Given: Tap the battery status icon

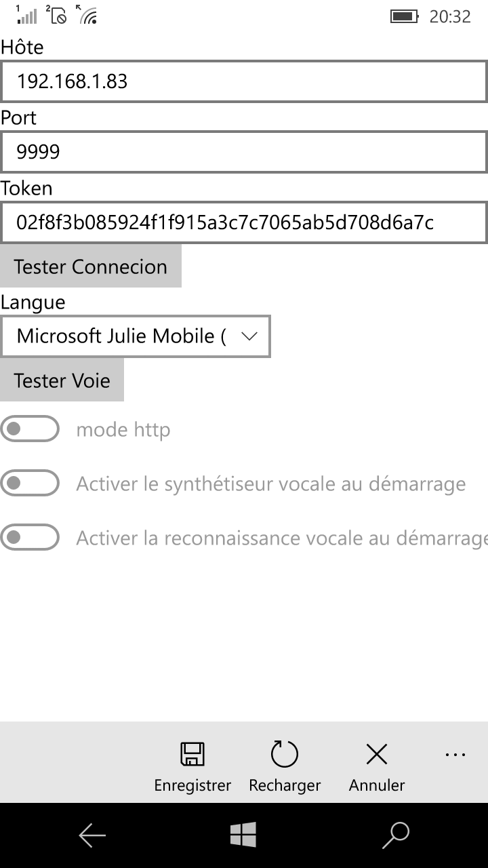Looking at the screenshot, I should pyautogui.click(x=404, y=16).
